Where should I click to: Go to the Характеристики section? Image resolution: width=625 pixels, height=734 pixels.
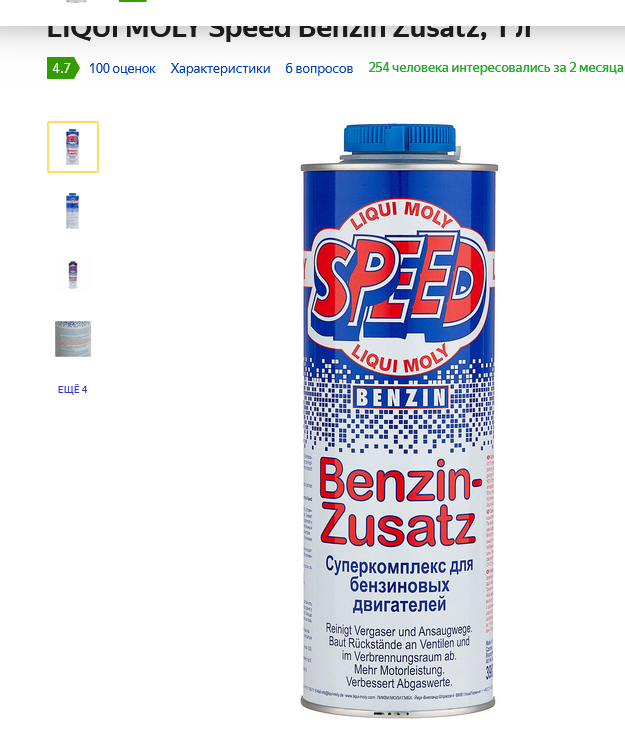[221, 68]
